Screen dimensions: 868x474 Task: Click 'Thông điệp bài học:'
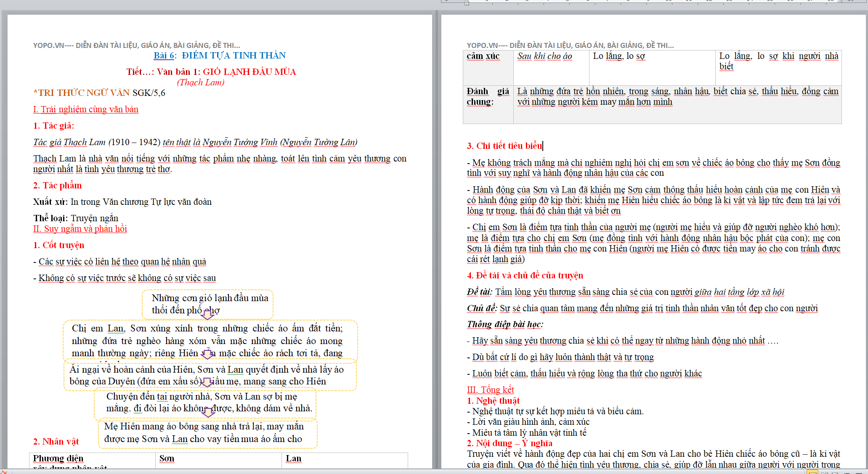click(505, 324)
